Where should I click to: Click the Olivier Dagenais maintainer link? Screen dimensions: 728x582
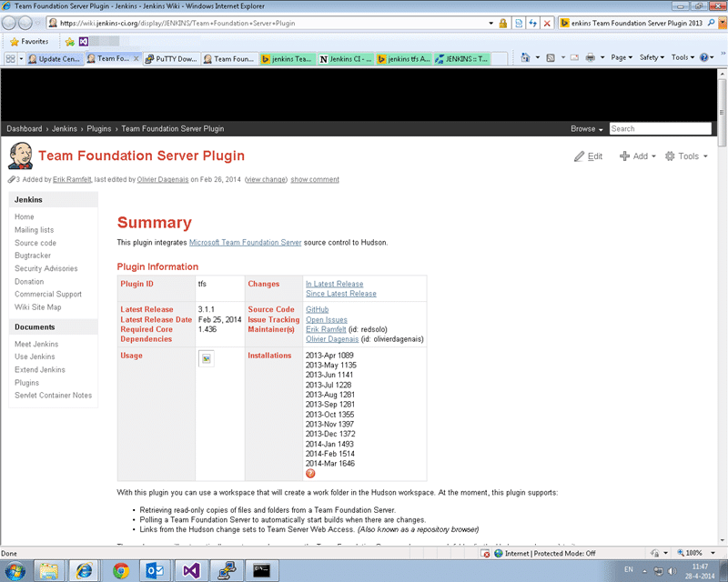point(332,339)
